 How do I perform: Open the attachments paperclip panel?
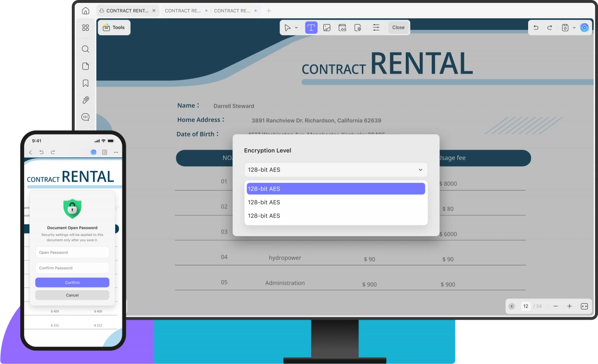pyautogui.click(x=85, y=100)
